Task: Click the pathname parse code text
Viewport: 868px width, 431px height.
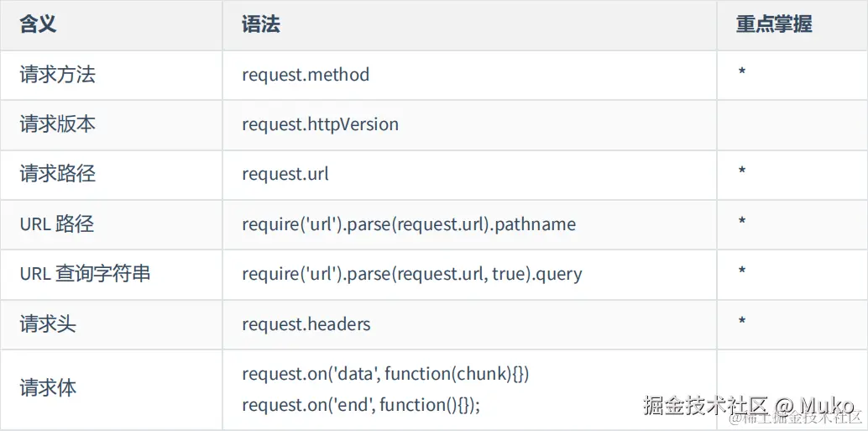Action: [409, 224]
